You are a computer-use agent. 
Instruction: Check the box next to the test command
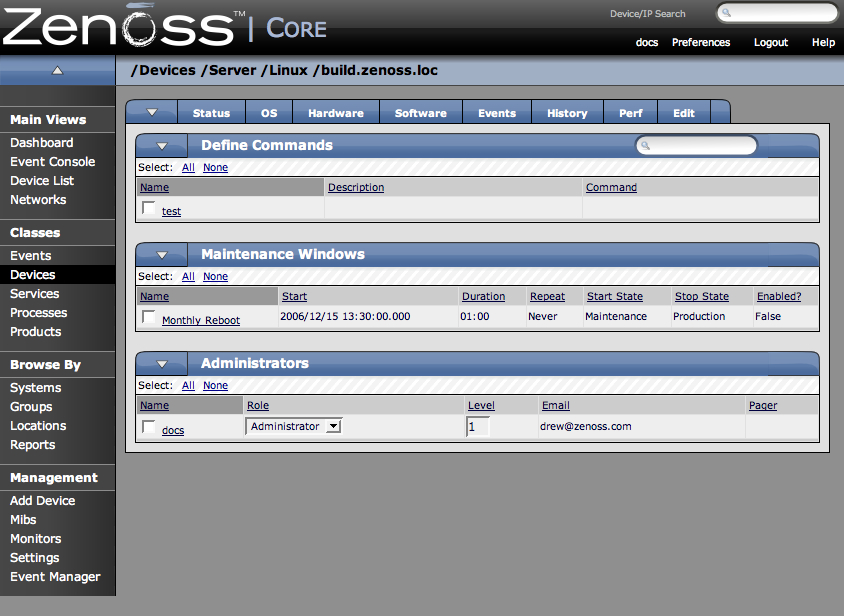149,208
